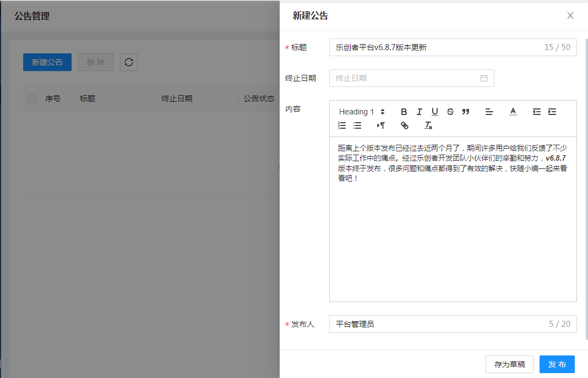Create a numbered list

click(x=342, y=125)
